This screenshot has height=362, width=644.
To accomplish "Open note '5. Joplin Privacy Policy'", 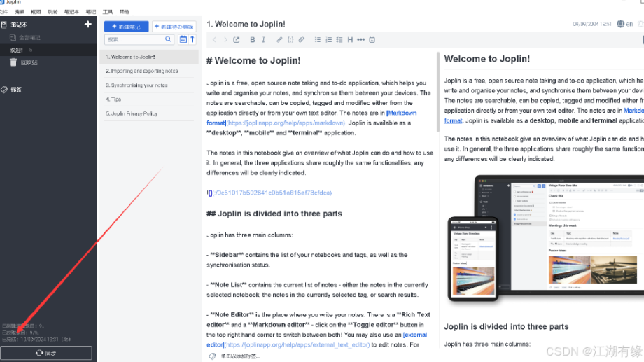I will (x=150, y=113).
